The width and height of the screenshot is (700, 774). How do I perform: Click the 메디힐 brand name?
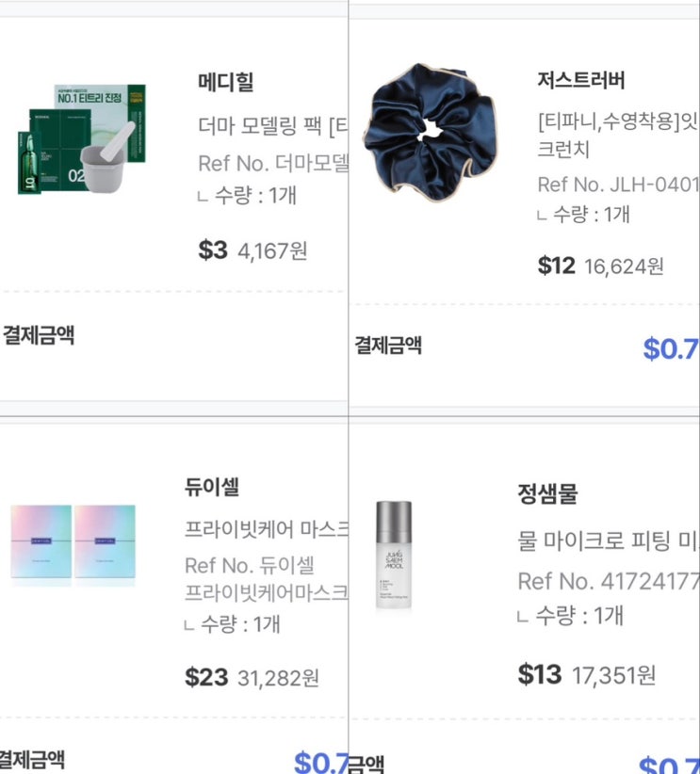(226, 83)
